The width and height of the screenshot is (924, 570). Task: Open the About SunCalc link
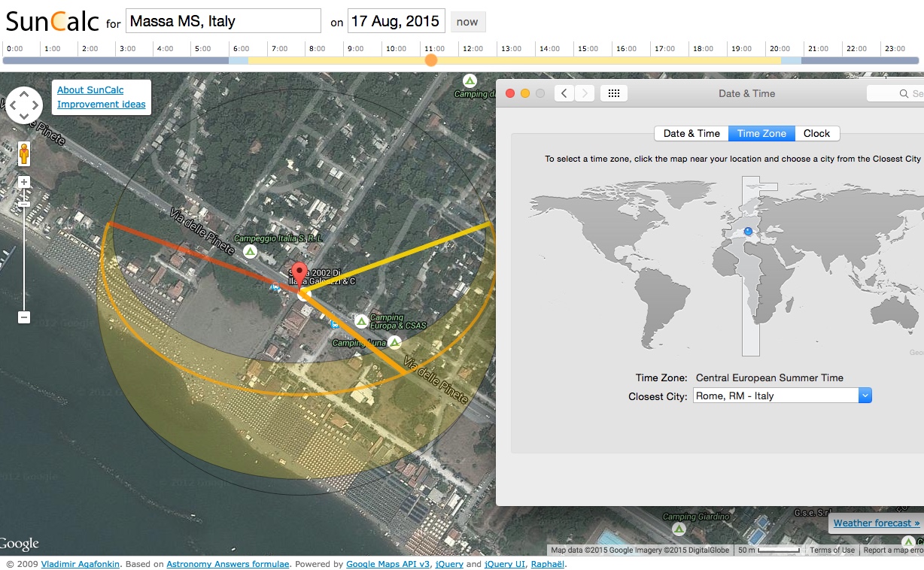pos(90,90)
